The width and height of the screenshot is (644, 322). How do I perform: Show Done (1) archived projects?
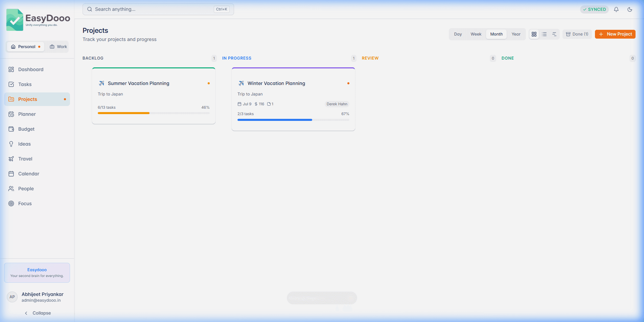[x=577, y=34]
